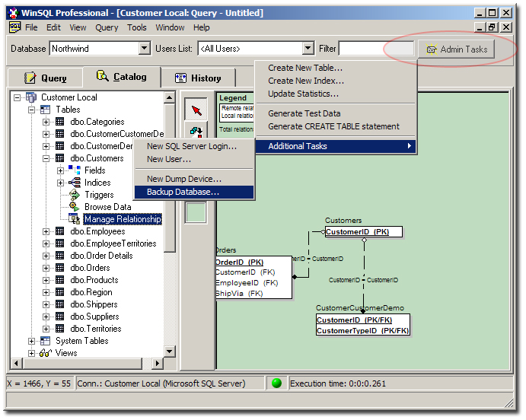Click the dbo.Categories table icon

[x=59, y=122]
